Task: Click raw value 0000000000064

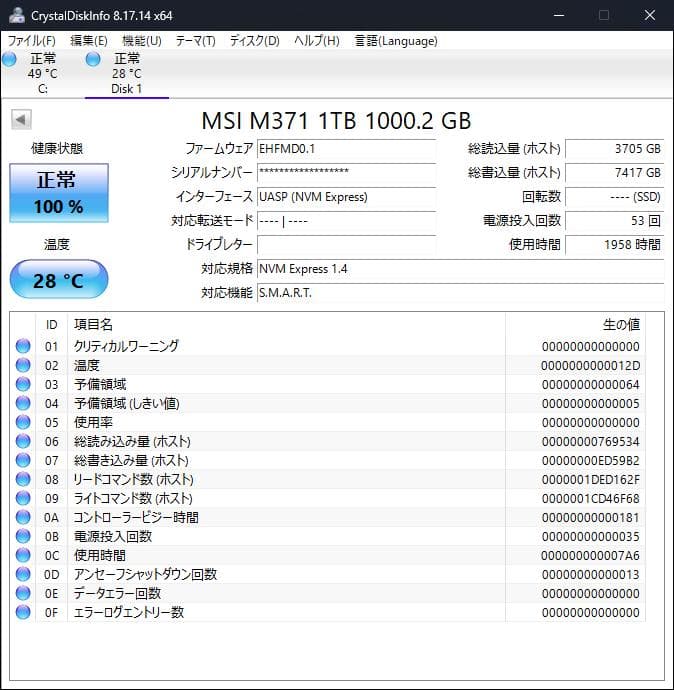Action: (590, 385)
